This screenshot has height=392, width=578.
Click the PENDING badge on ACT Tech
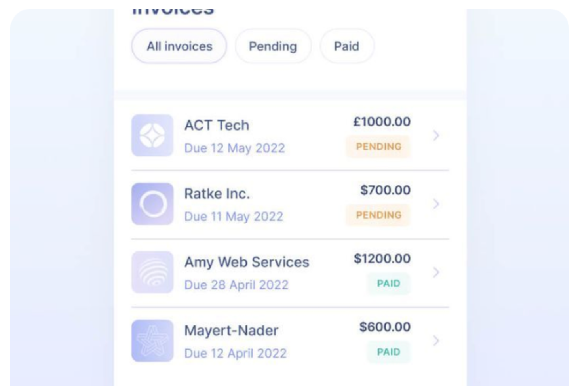[x=378, y=147]
